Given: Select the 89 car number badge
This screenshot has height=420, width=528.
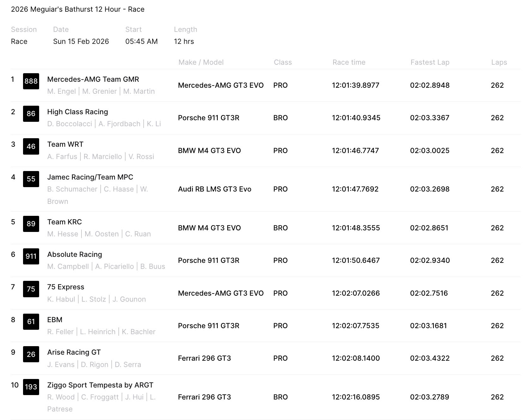Looking at the screenshot, I should tap(31, 224).
